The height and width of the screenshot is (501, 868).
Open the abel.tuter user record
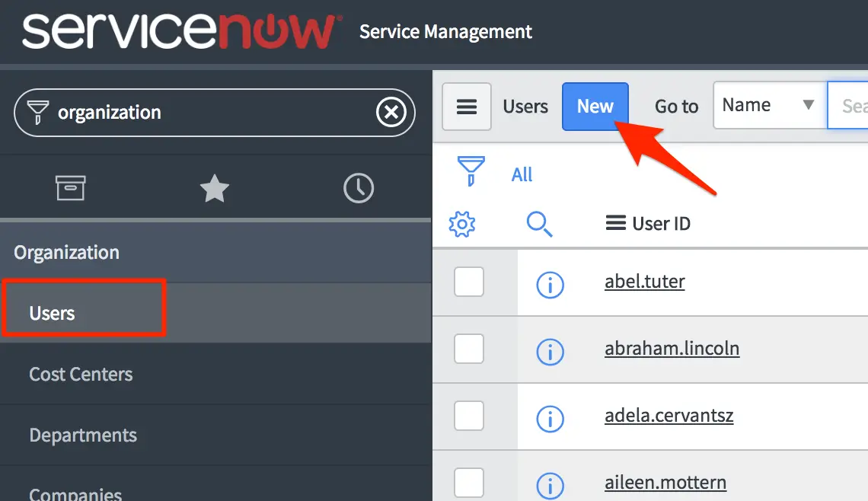pos(644,282)
